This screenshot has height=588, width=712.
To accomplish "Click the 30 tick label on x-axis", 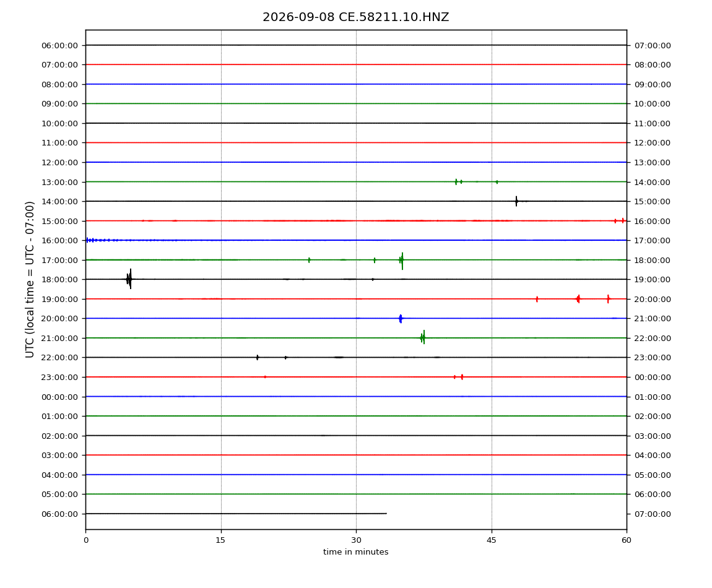I will tap(356, 540).
